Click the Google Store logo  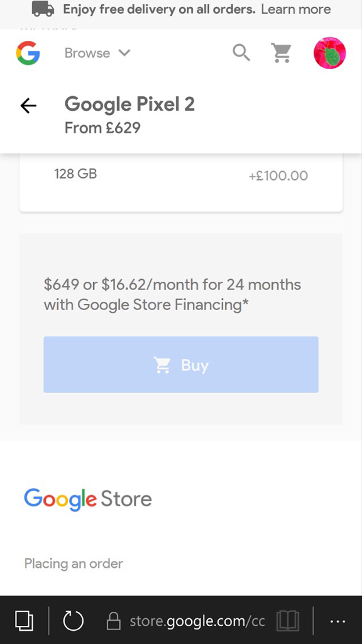point(88,499)
